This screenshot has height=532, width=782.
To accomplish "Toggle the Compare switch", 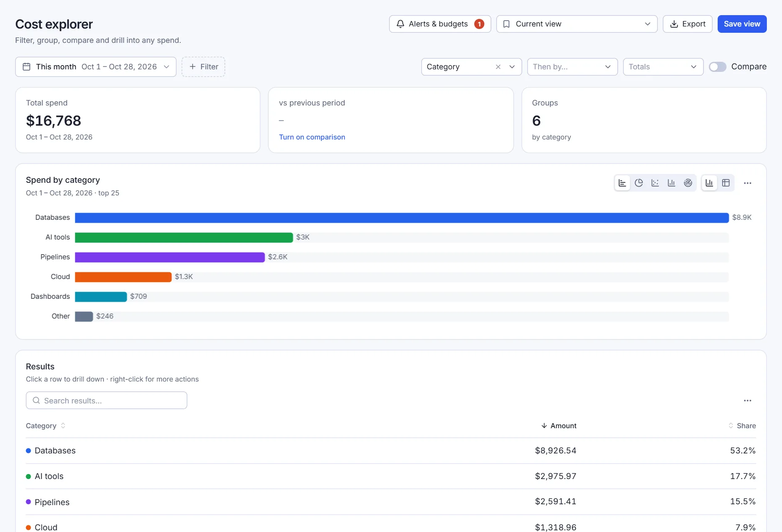I will point(718,67).
